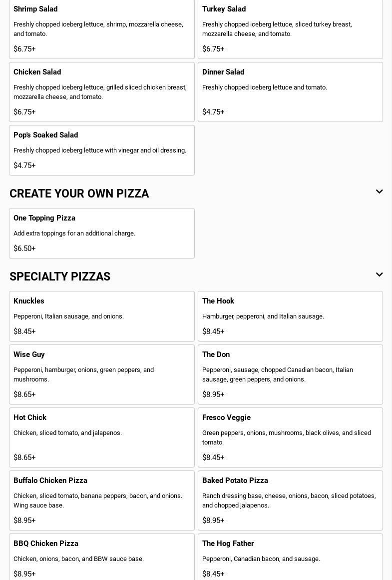Choose the Buffalo Chicken Pizza

(101, 500)
